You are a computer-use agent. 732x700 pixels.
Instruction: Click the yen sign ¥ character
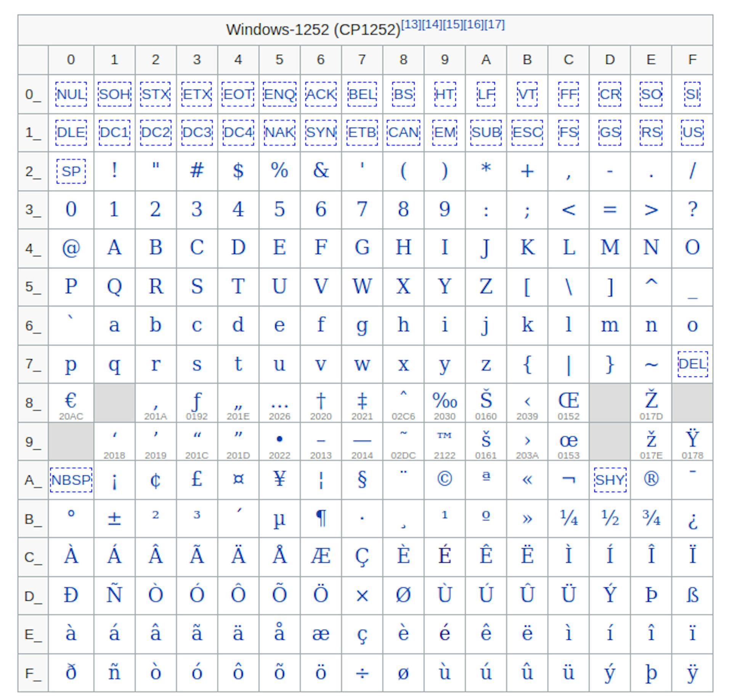(279, 478)
